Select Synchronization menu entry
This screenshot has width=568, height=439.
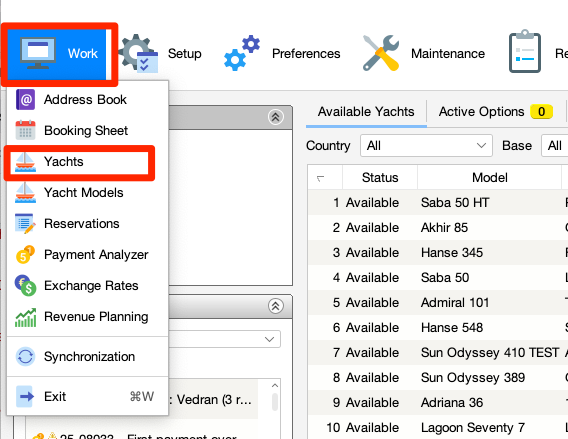point(88,357)
